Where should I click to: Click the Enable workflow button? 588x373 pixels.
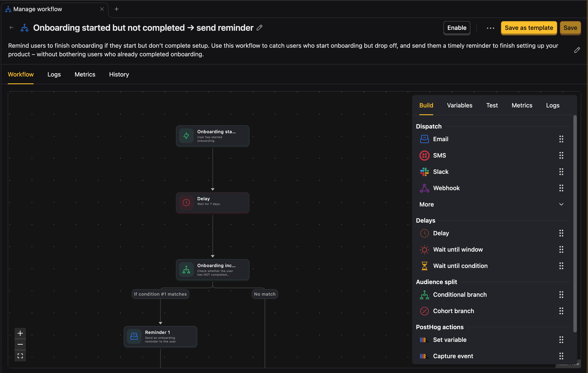point(457,28)
